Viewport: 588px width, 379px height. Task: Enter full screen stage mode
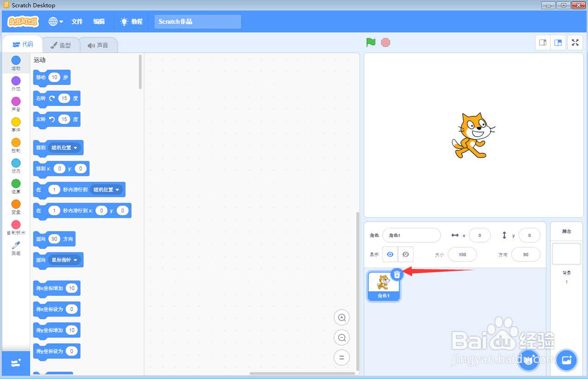pos(575,42)
